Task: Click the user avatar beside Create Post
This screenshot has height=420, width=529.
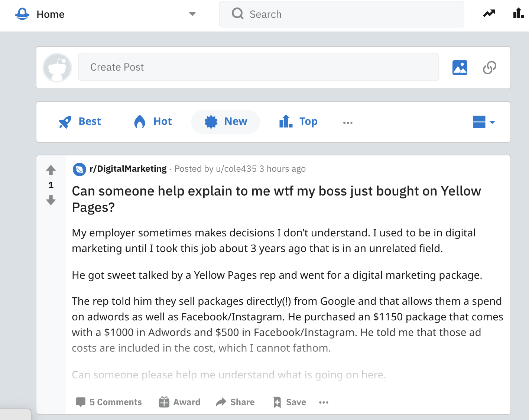Action: (x=57, y=68)
